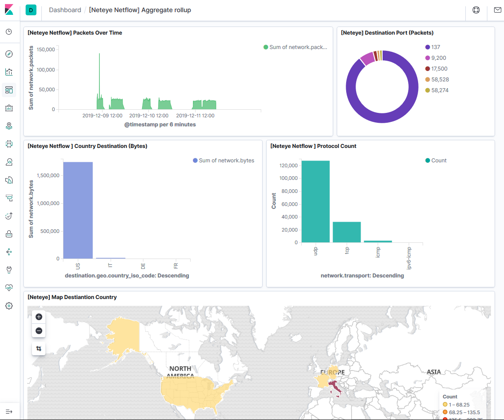The width and height of the screenshot is (504, 420).
Task: Dock the navigation using the bottom-left collapse icon
Action: (9, 411)
